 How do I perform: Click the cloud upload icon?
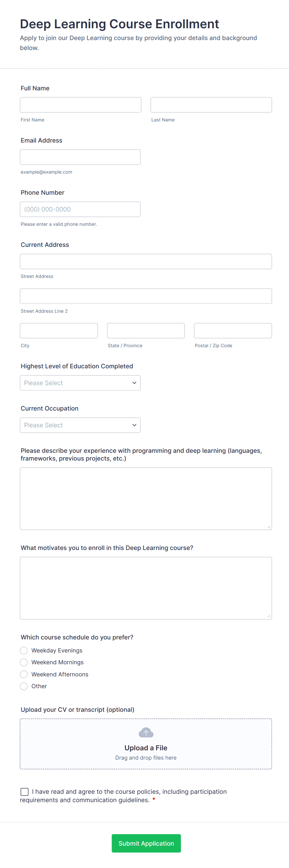[x=146, y=732]
